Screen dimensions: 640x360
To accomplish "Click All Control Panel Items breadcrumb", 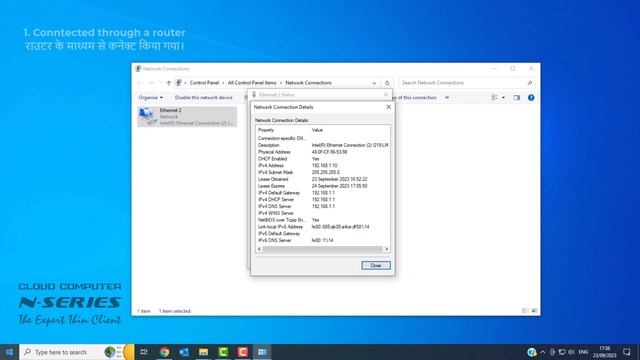I will [x=252, y=83].
